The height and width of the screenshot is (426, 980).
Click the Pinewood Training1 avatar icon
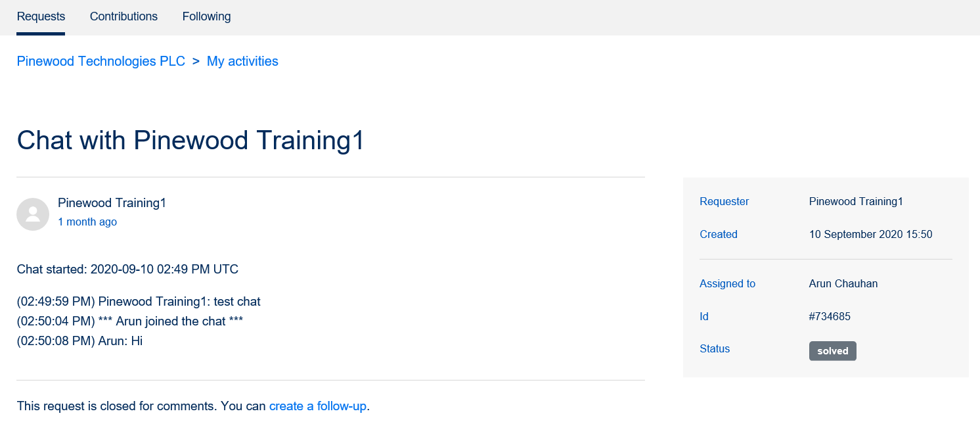coord(33,214)
